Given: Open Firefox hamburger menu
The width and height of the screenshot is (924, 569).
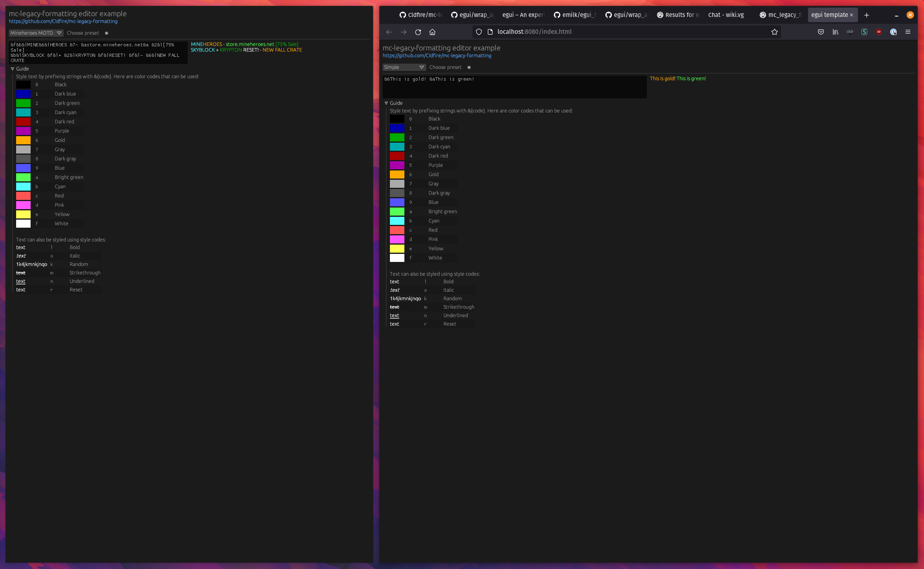Looking at the screenshot, I should (x=908, y=32).
